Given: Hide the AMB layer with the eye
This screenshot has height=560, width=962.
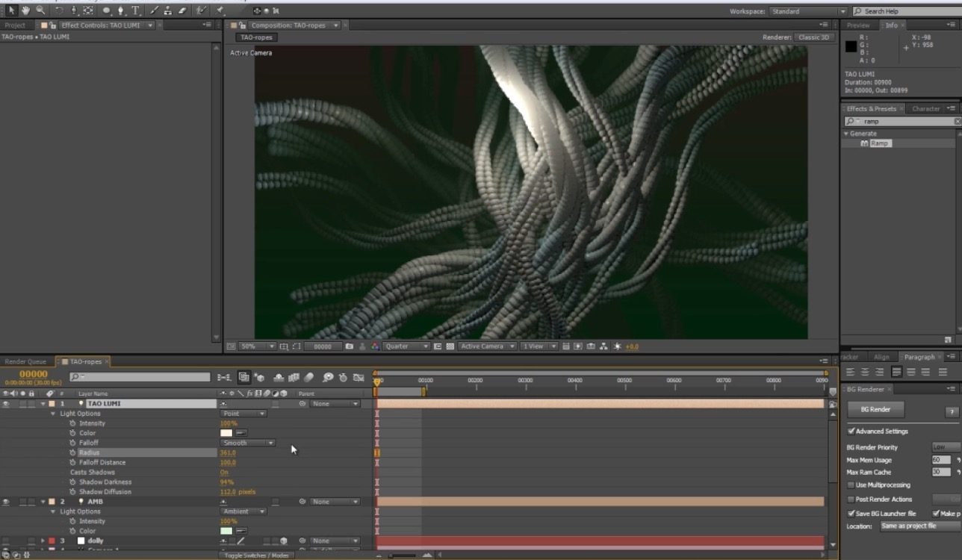Looking at the screenshot, I should click(x=6, y=502).
